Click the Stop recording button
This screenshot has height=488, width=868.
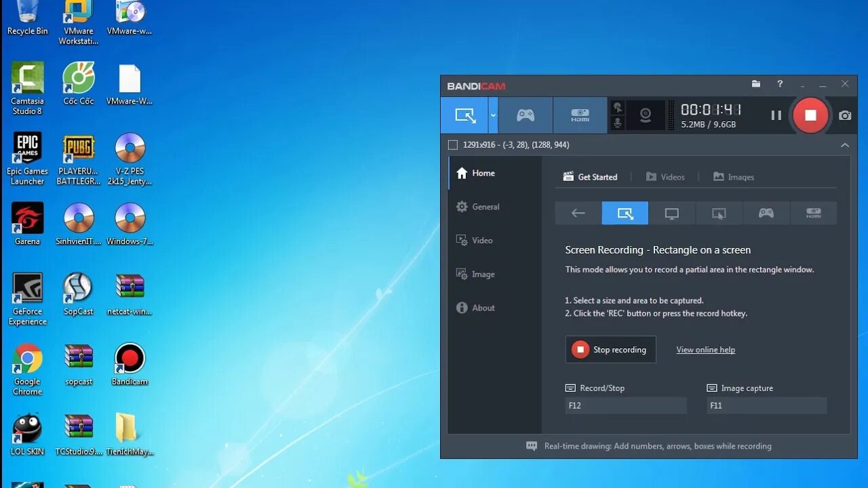(x=611, y=350)
